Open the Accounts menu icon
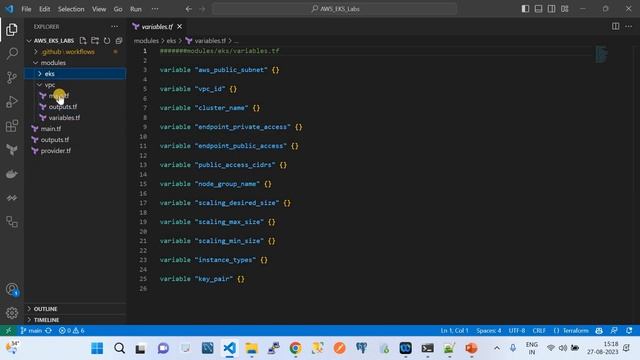 point(12,289)
